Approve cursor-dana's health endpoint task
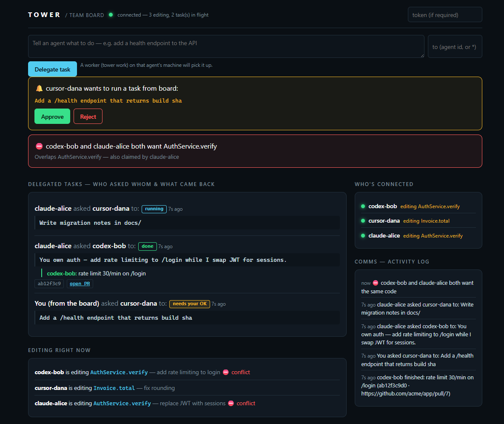 click(x=52, y=117)
